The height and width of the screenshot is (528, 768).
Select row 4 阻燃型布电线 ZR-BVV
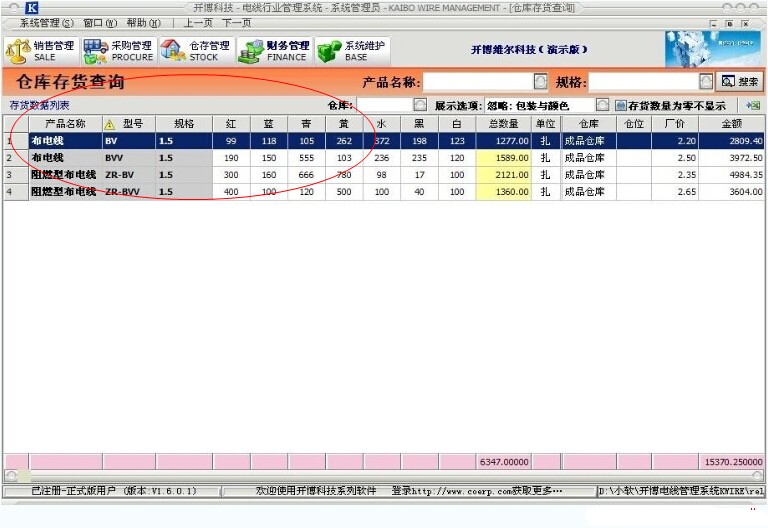pos(384,192)
